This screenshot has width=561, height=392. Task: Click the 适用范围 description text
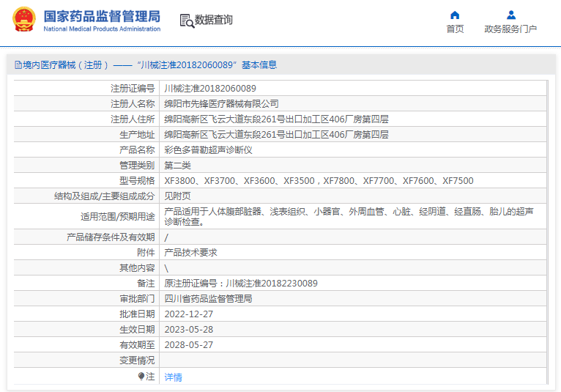click(349, 217)
